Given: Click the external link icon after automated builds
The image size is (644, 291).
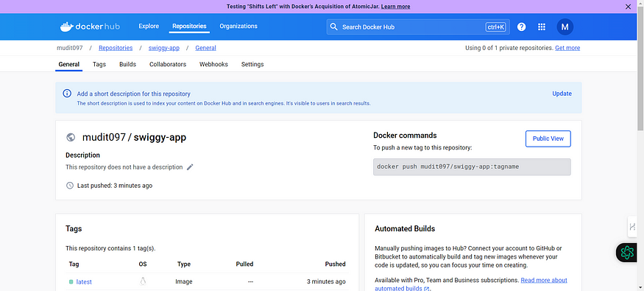Looking at the screenshot, I should pos(426,289).
